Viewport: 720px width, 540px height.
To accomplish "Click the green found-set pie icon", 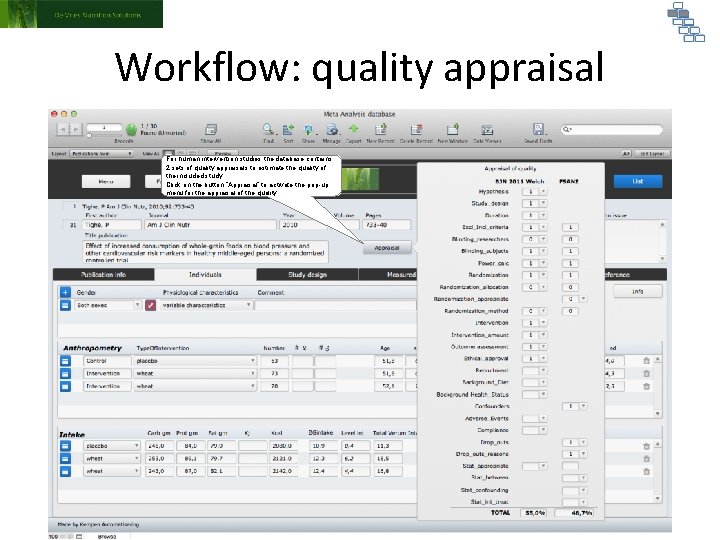I will coord(131,129).
